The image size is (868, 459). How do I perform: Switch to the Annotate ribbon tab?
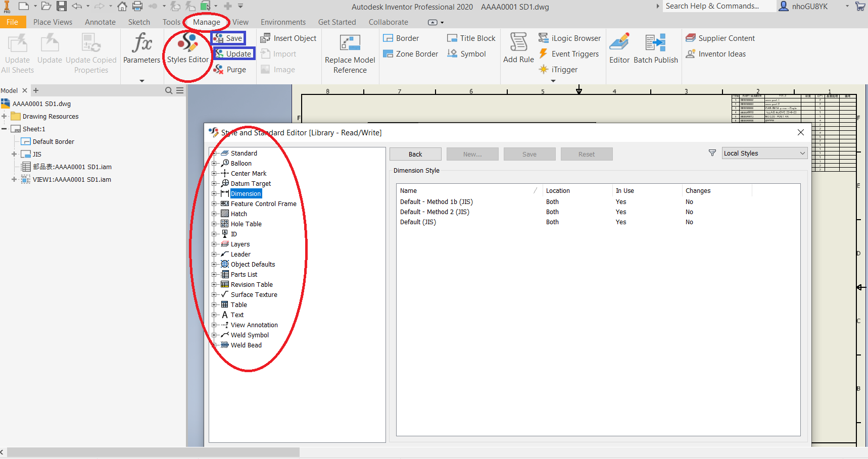[x=100, y=22]
